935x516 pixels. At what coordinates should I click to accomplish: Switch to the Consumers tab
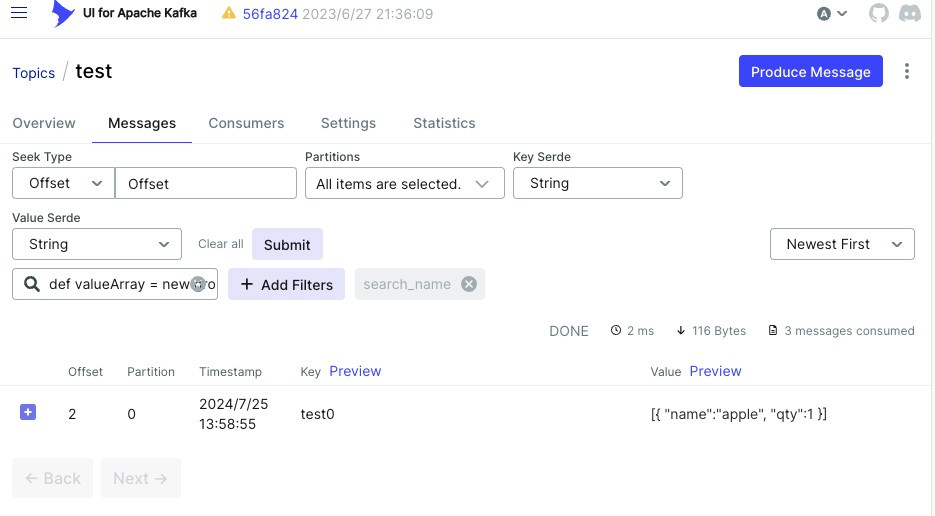tap(246, 123)
